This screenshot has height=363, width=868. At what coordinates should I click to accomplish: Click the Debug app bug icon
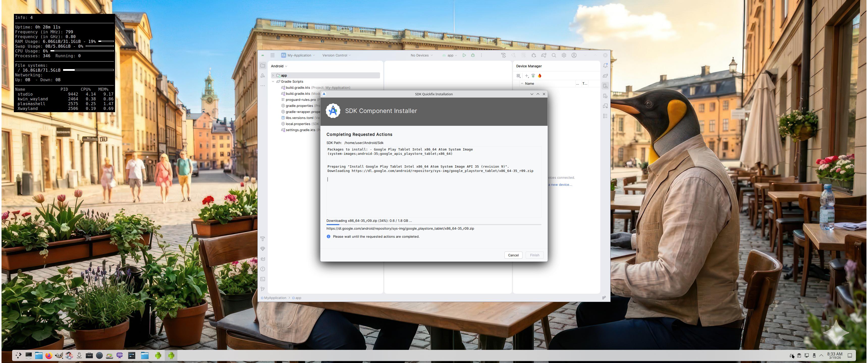pyautogui.click(x=473, y=55)
